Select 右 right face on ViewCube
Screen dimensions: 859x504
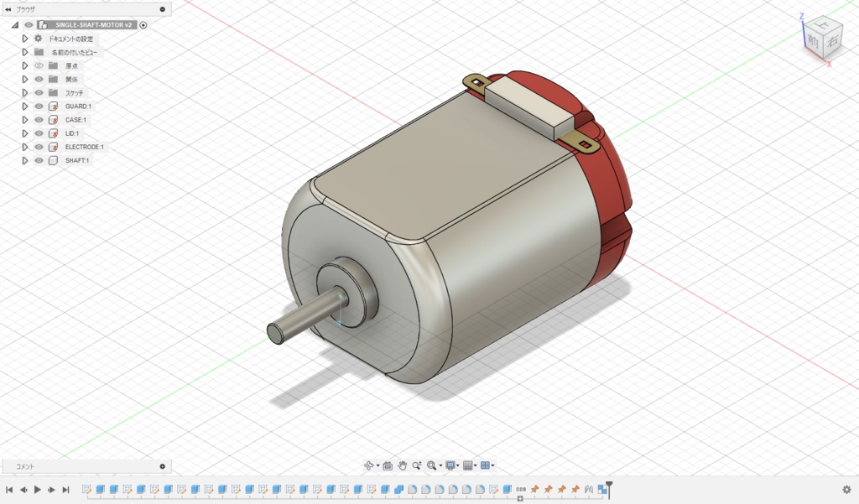click(833, 41)
